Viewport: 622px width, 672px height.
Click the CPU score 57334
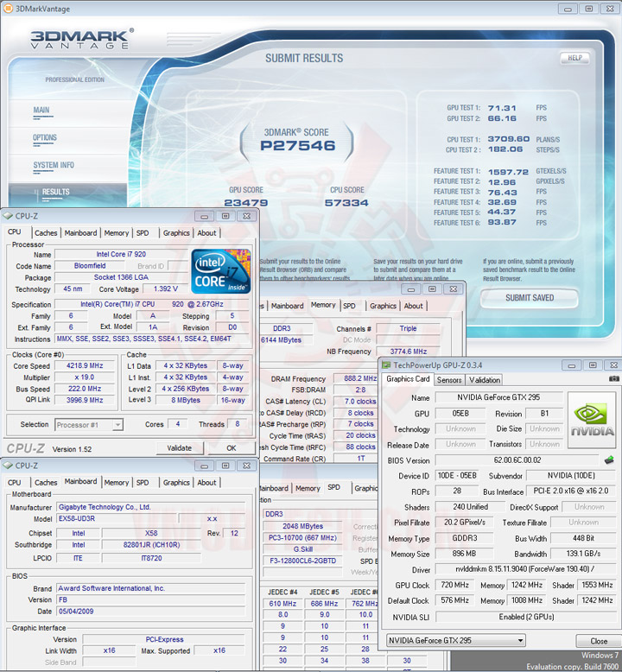(346, 203)
